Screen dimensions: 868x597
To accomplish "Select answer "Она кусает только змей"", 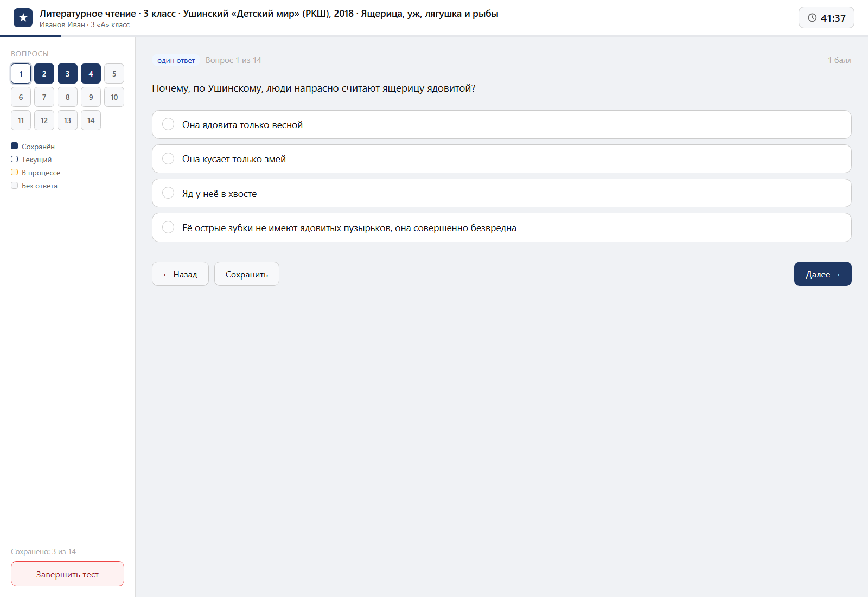I will [x=501, y=159].
